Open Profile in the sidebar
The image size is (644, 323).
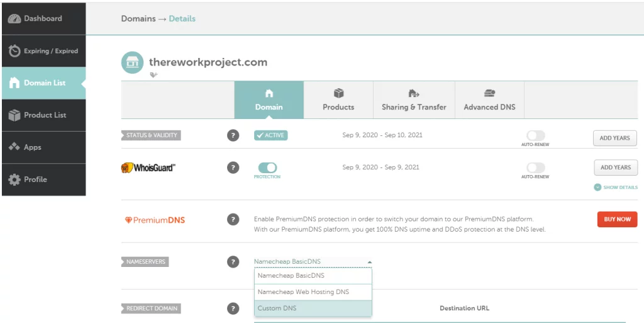[x=43, y=179]
